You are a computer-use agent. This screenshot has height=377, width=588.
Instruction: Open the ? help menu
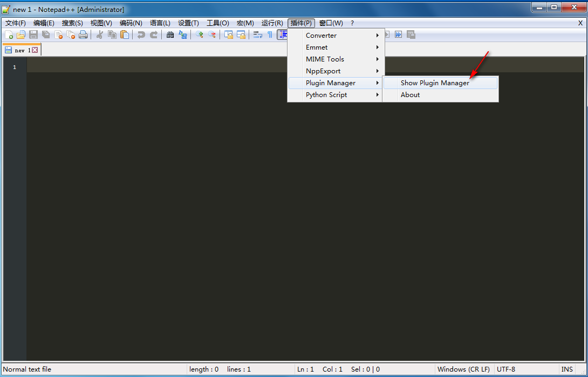(352, 23)
